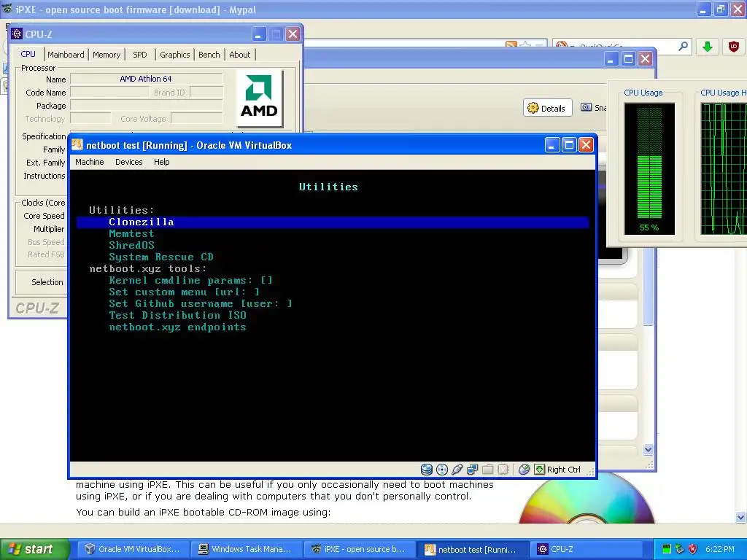Click the antivirus shield icon in system tray
Viewport: 747px width, 560px height.
click(x=693, y=549)
